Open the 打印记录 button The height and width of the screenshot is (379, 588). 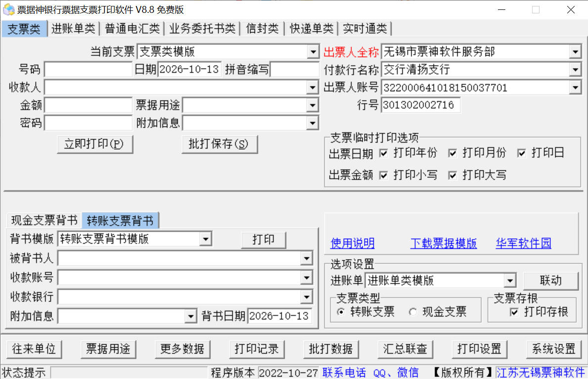click(x=257, y=349)
